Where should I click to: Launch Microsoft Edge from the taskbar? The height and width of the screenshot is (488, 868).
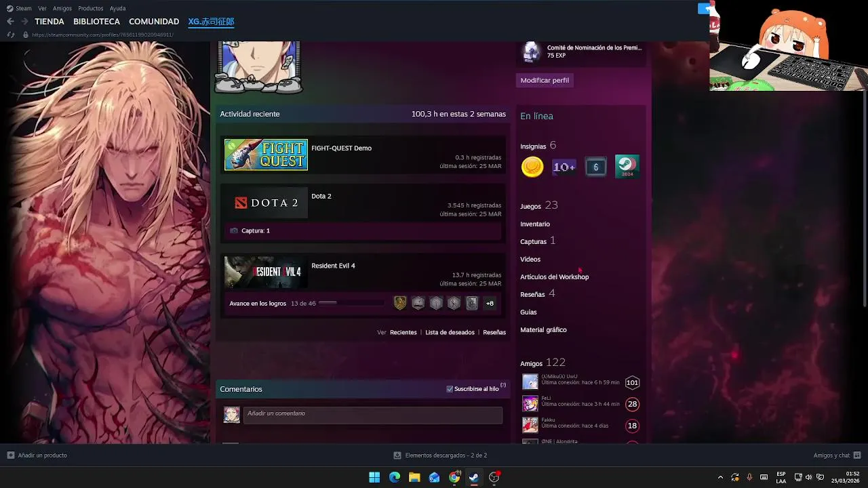[395, 477]
